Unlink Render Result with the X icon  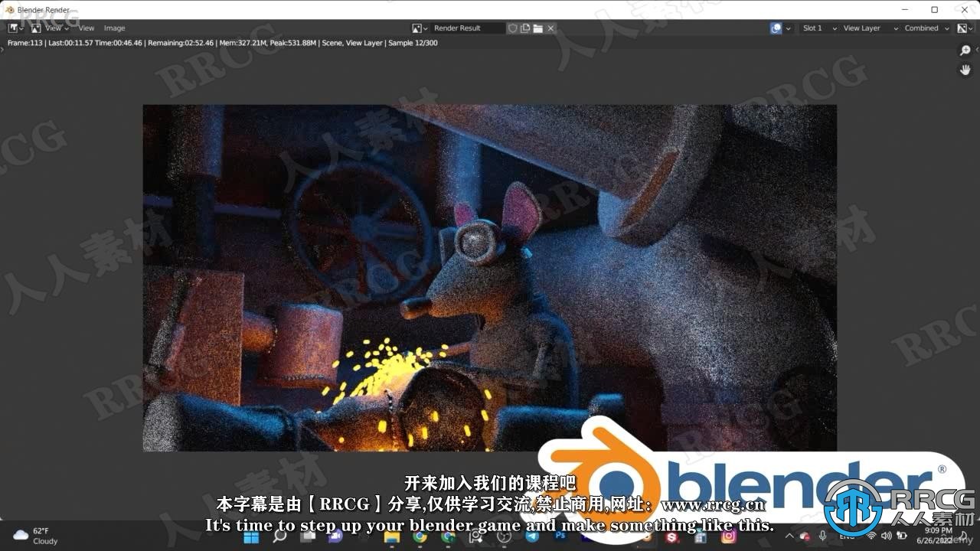[x=550, y=28]
